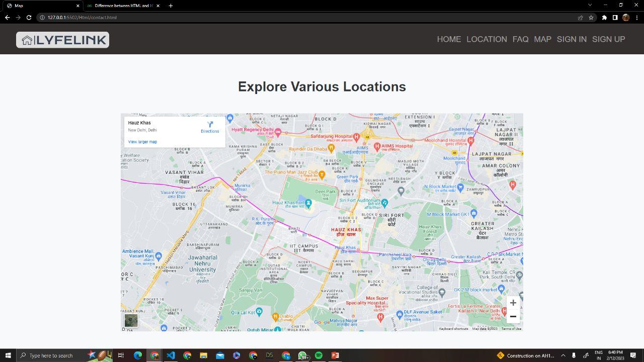Select the MAP nav link
The image size is (644, 362).
pos(542,39)
